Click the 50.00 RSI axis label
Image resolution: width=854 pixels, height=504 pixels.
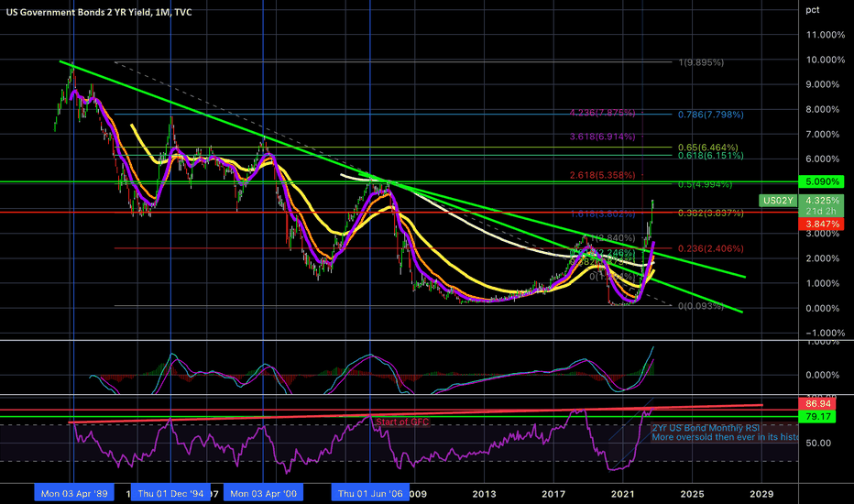[818, 443]
